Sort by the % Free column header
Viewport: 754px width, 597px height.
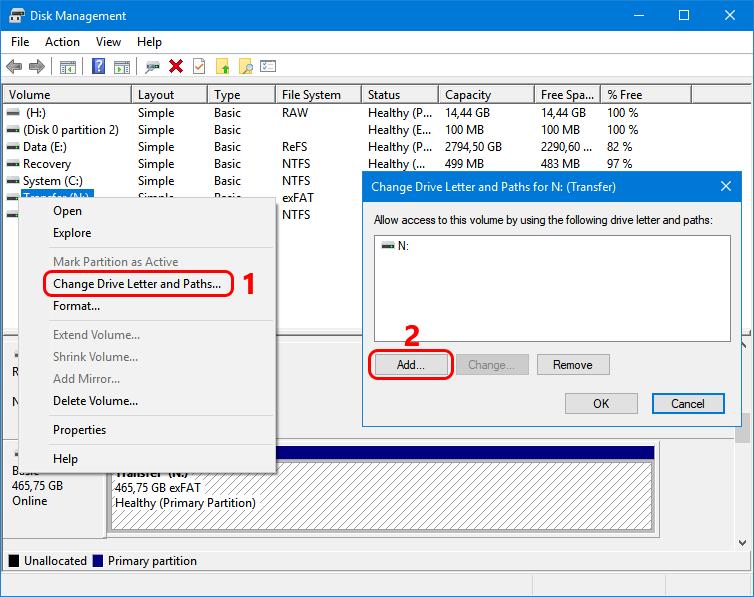pos(646,95)
